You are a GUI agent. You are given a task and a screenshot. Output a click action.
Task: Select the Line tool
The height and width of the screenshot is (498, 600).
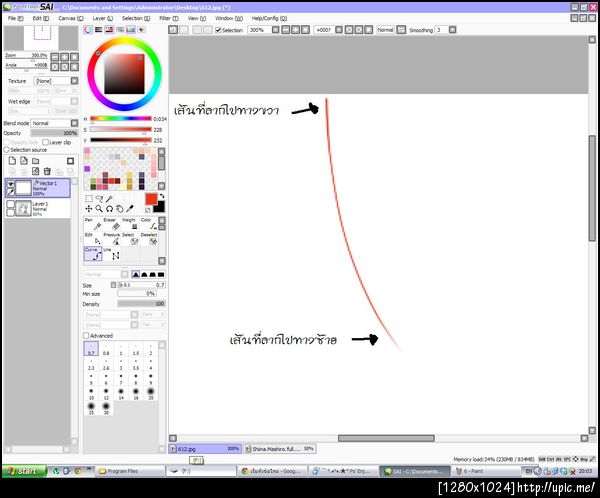click(112, 254)
